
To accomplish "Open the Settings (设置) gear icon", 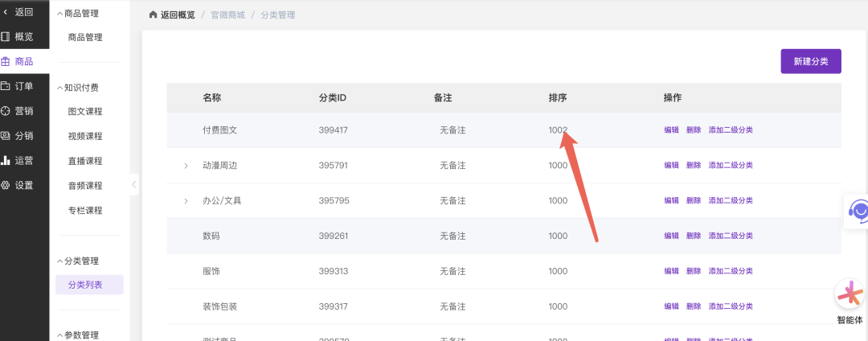I will (6, 185).
